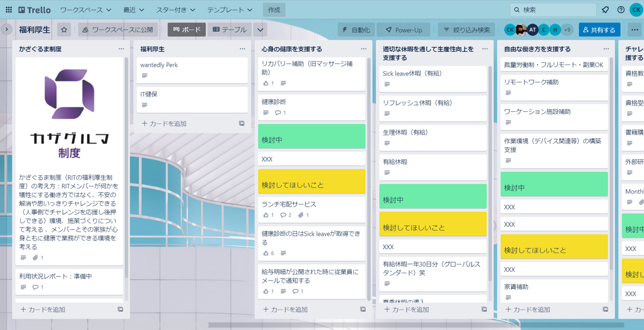Click the AT member avatar
This screenshot has height=330, width=644.
coord(533,30)
